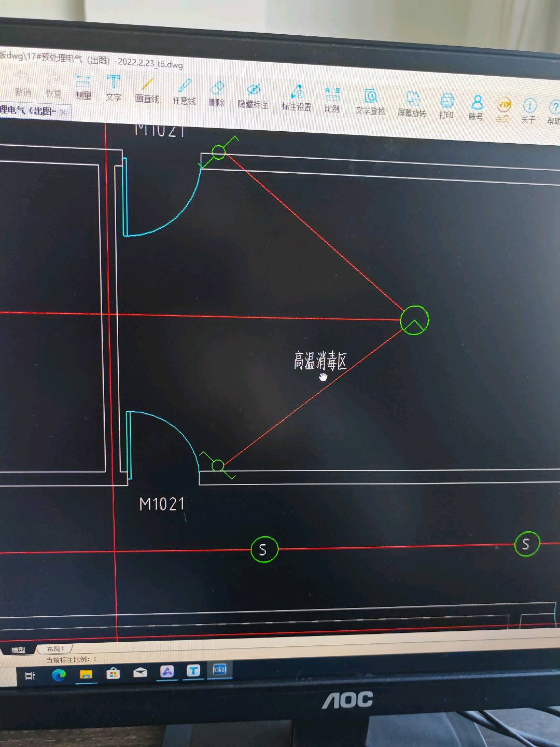Click the 高温消毒区 room label
The width and height of the screenshot is (560, 747).
tap(320, 360)
